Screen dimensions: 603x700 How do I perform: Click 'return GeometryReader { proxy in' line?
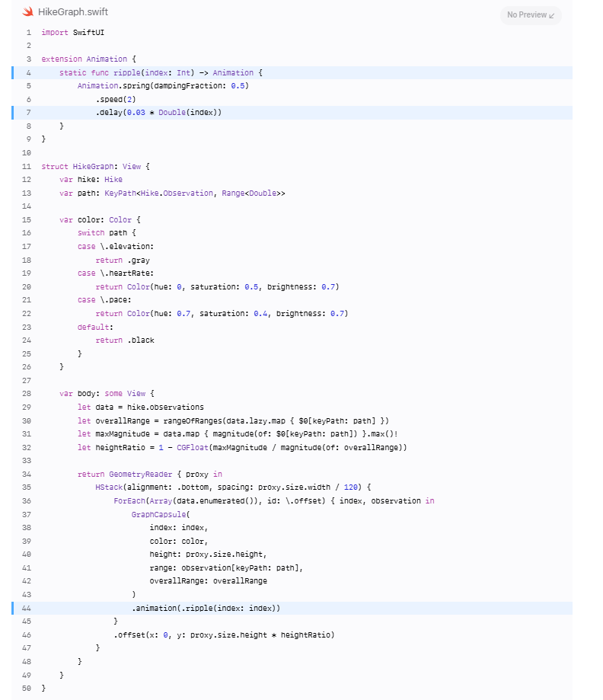149,475
